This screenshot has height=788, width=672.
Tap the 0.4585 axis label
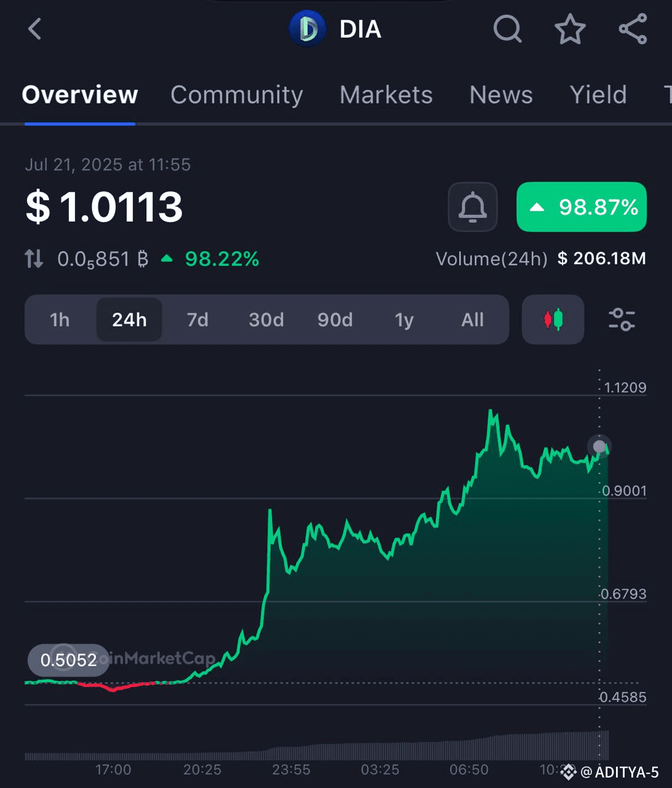(x=624, y=698)
